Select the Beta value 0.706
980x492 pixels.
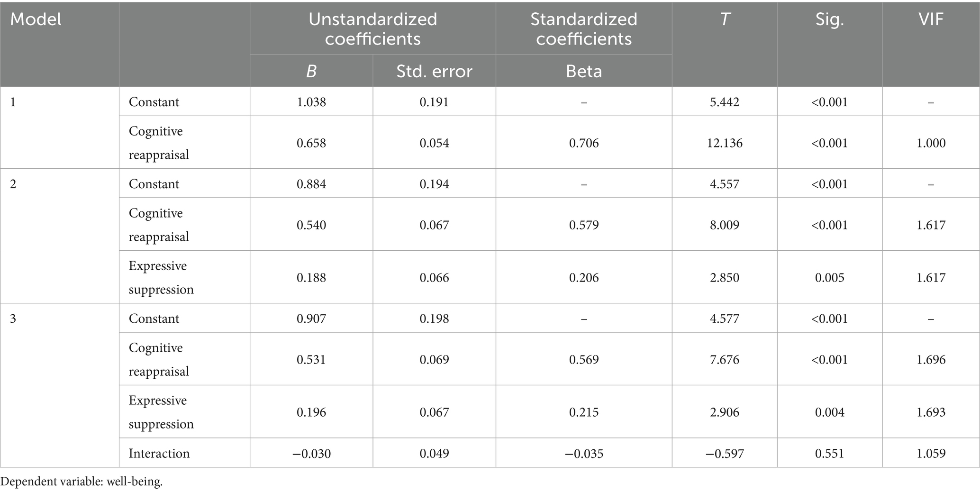pos(583,143)
